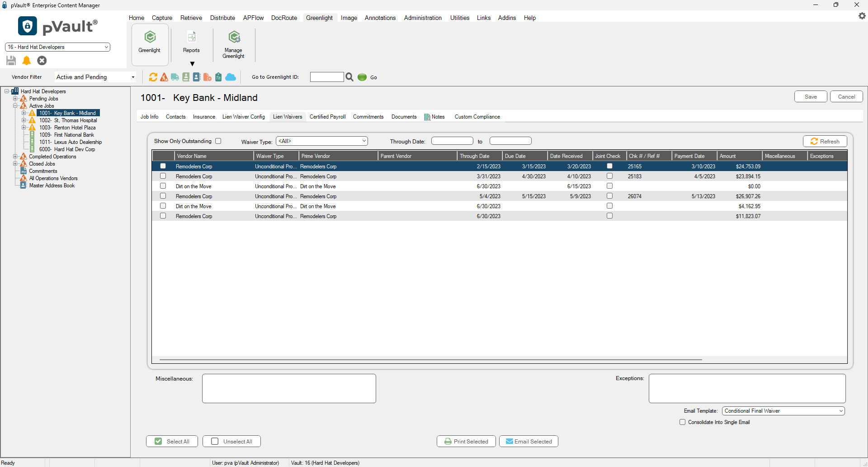This screenshot has width=868, height=467.
Task: Collapse the Active Jobs tree node
Action: 15,106
